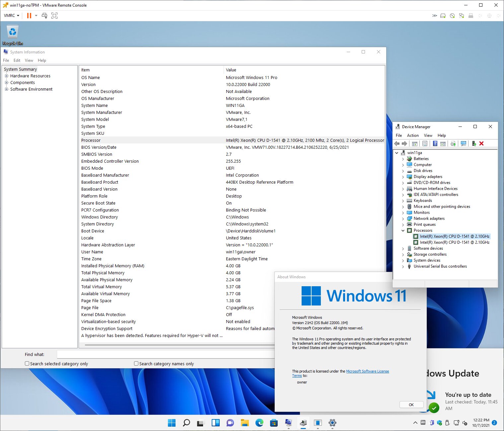504x431 pixels.
Task: Click Device Manager Back arrow toolbar icon
Action: [x=397, y=143]
